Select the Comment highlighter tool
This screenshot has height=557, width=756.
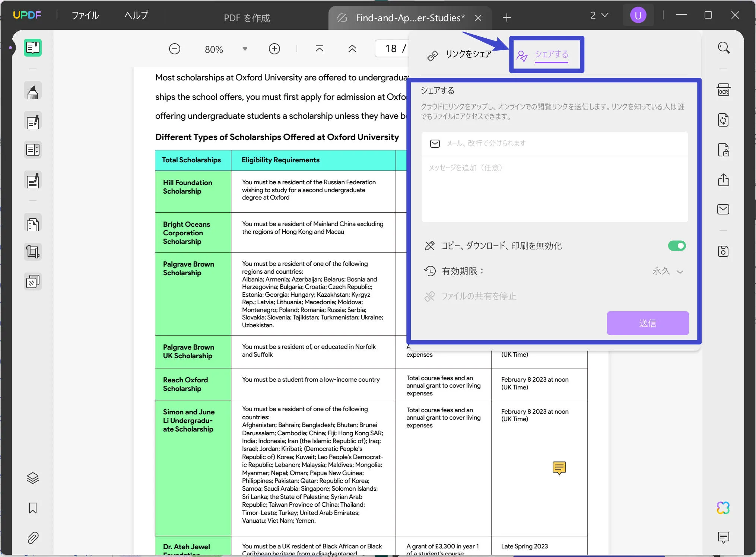click(x=33, y=91)
